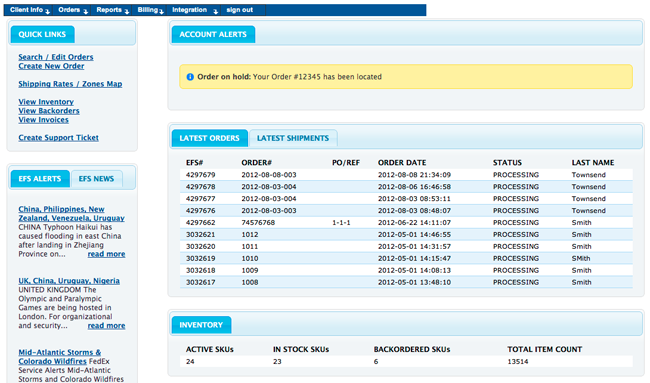Screen dimensions: 650x383
Task: Click sign out in the top bar
Action: 240,10
